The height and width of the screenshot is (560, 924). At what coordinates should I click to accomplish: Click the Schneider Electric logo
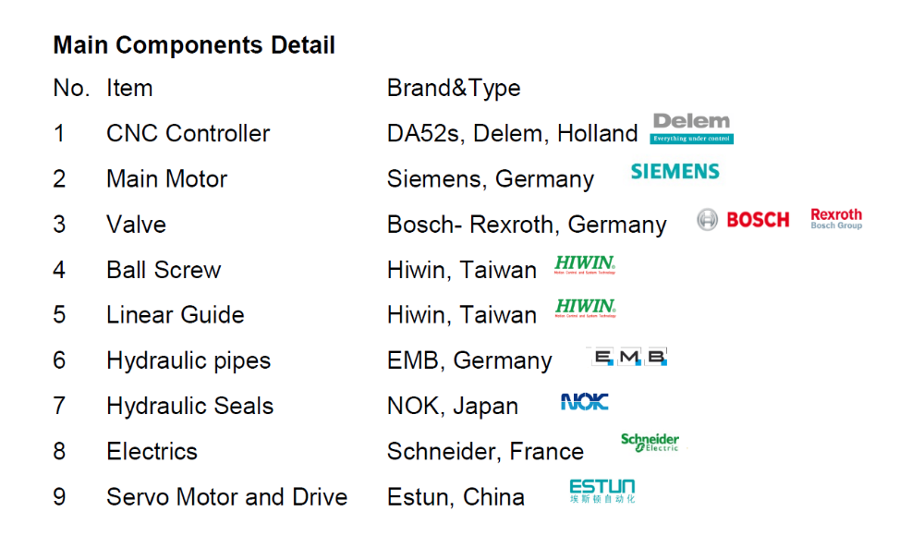pos(650,443)
